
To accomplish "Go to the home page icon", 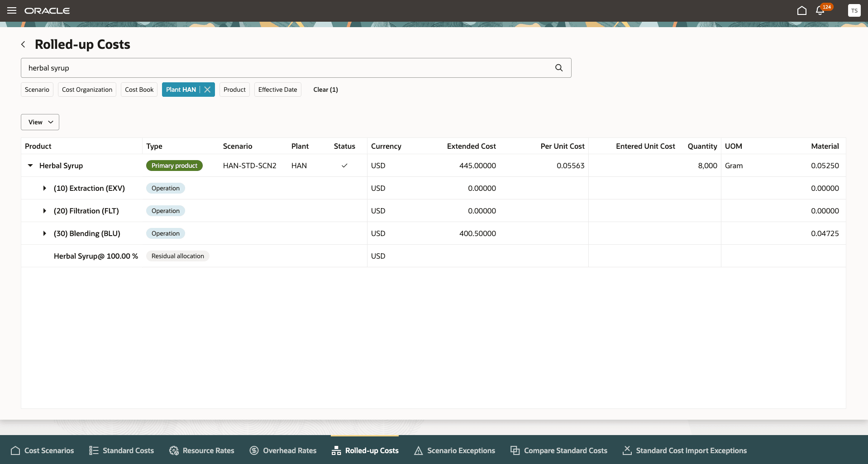I will coord(801,10).
